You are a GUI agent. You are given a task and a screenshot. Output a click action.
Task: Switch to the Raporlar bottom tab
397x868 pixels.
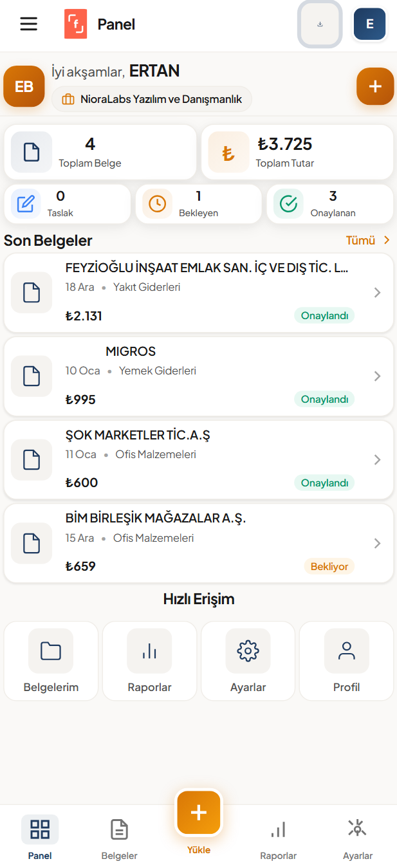[x=278, y=837]
